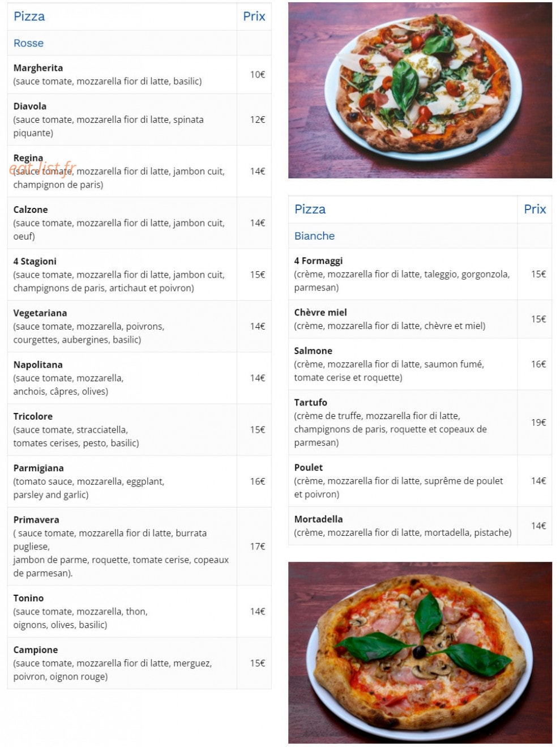Select the Calzone menu item
Screen dimensions: 560x747
(139, 223)
